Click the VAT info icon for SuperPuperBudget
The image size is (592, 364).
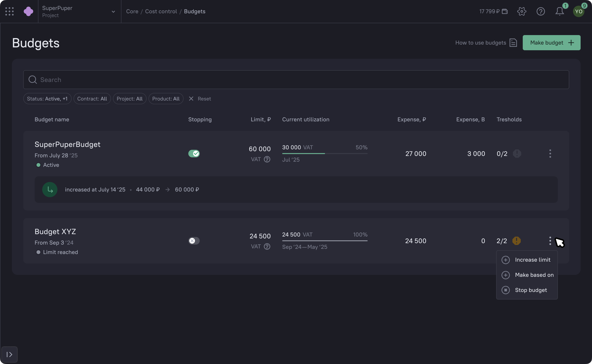tap(267, 159)
